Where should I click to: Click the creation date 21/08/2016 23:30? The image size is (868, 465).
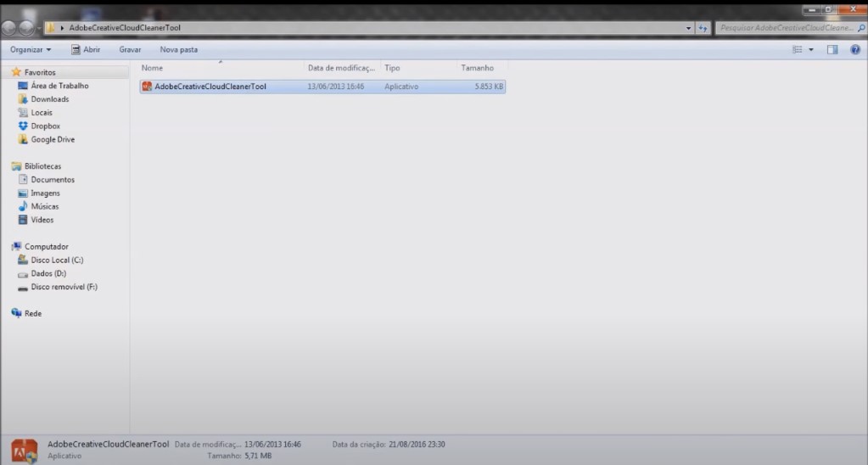coord(417,444)
